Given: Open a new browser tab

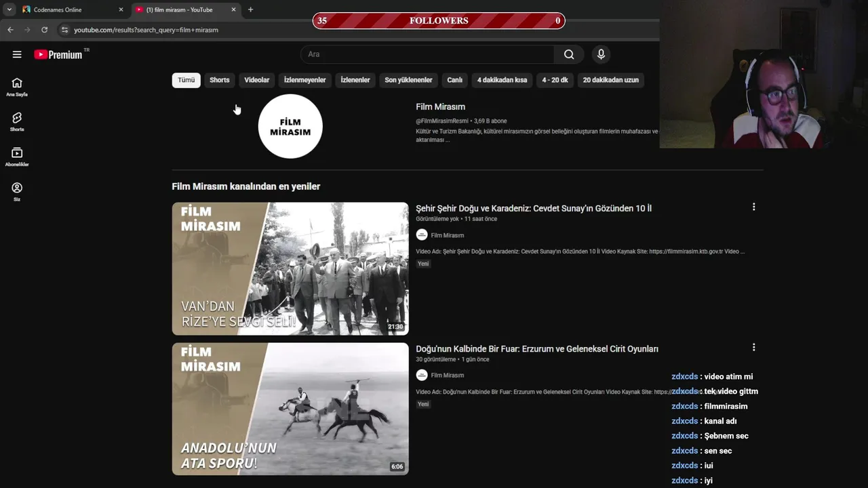Looking at the screenshot, I should tap(250, 9).
